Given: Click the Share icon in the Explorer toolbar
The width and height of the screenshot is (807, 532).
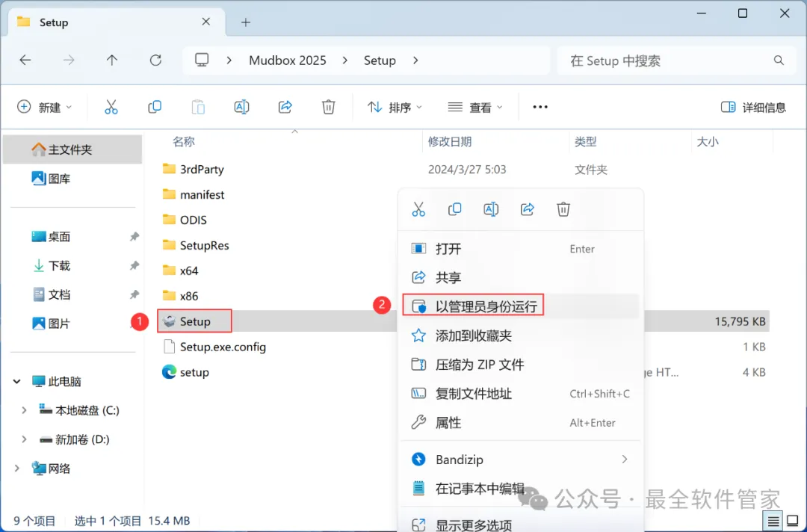Looking at the screenshot, I should 285,107.
